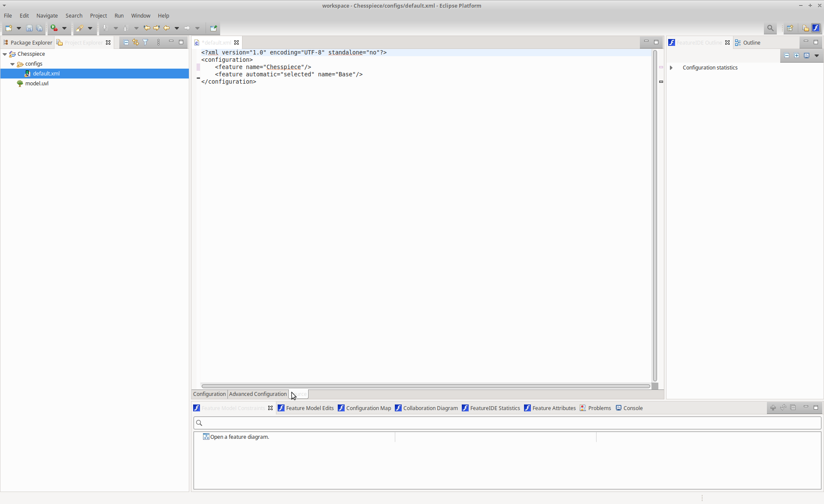
Task: Enable Link with Editor in Package Explorer
Action: [135, 42]
